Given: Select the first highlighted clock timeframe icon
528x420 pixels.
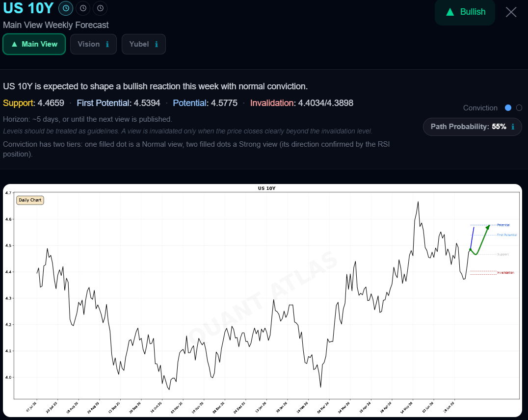Looking at the screenshot, I should pyautogui.click(x=66, y=8).
